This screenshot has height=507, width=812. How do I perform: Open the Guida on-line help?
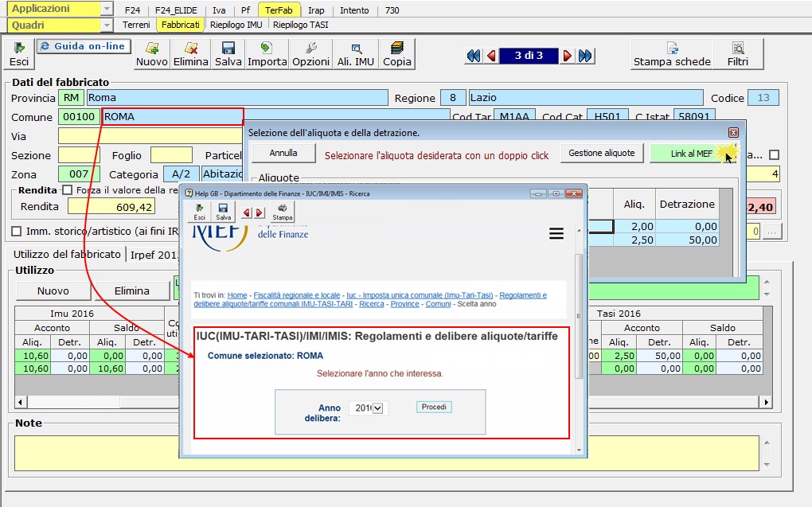point(84,46)
